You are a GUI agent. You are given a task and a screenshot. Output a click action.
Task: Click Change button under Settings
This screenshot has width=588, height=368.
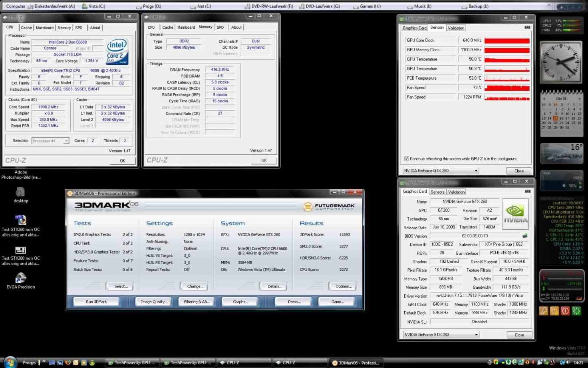point(195,286)
